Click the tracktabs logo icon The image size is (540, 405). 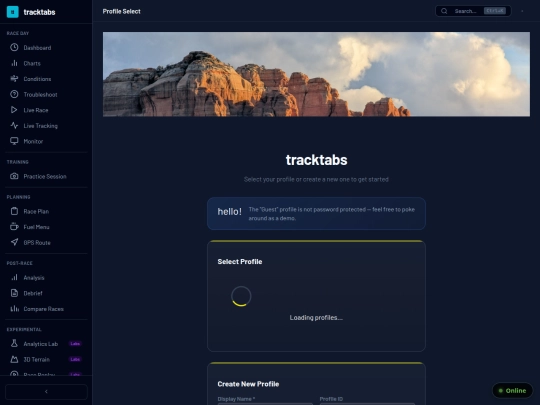[x=13, y=12]
